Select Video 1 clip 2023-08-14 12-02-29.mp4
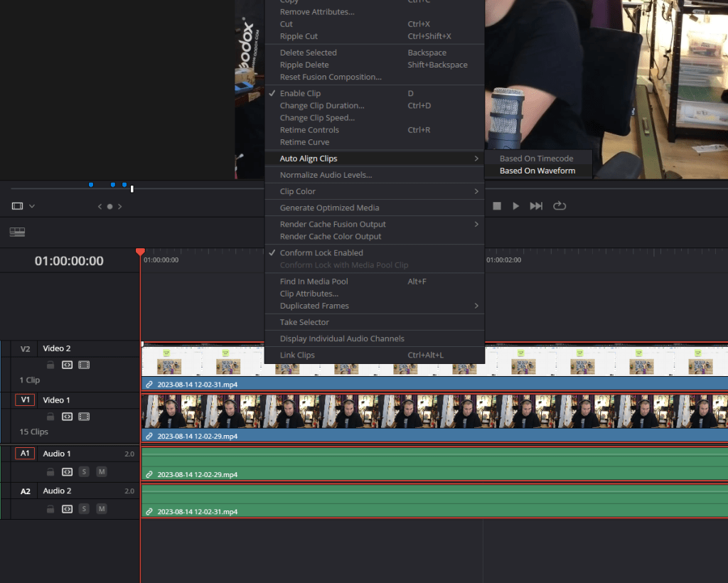This screenshot has width=728, height=583. (434, 418)
